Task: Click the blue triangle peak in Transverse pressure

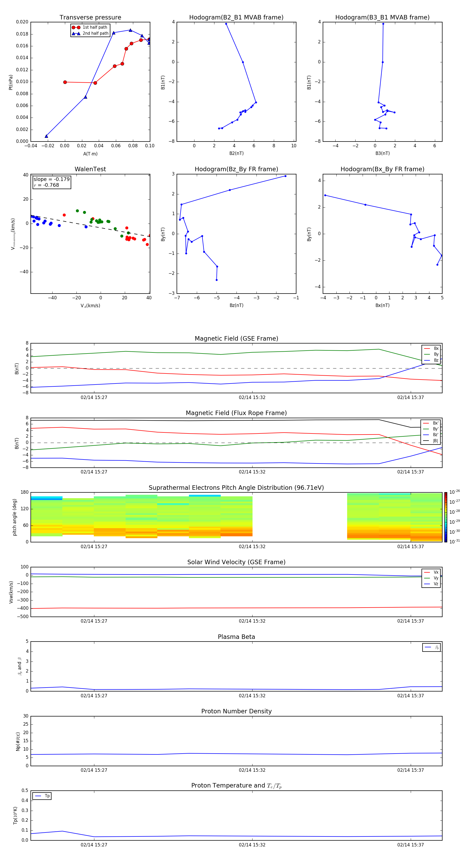Action: coord(131,30)
